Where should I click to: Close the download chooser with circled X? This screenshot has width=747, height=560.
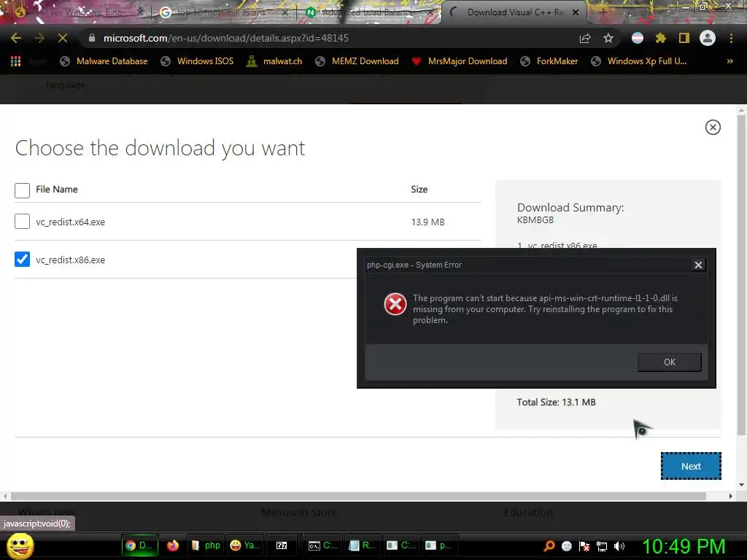[713, 127]
